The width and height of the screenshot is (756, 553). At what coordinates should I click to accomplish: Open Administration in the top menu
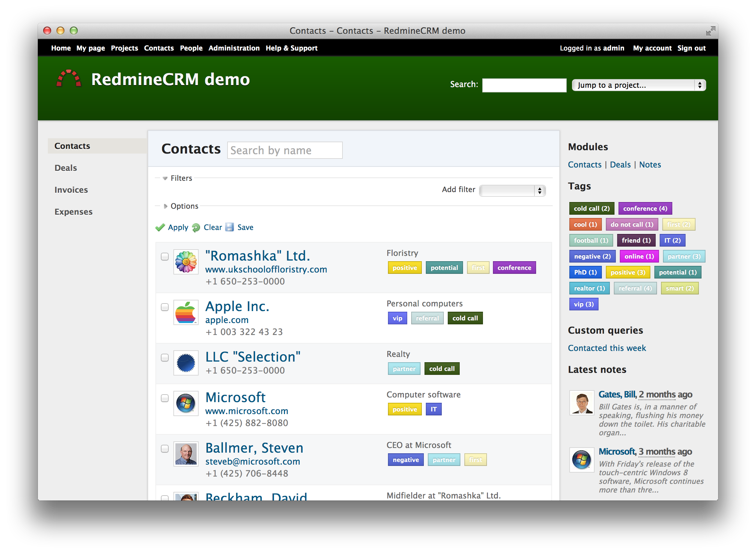[234, 48]
